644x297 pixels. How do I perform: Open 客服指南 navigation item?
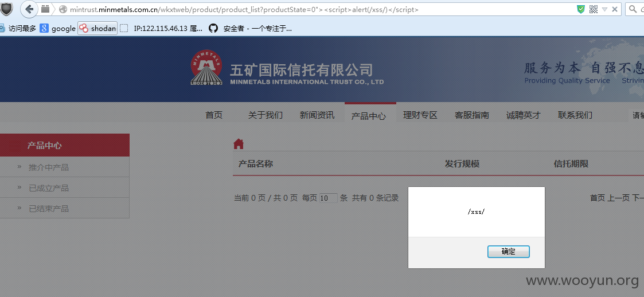click(472, 115)
